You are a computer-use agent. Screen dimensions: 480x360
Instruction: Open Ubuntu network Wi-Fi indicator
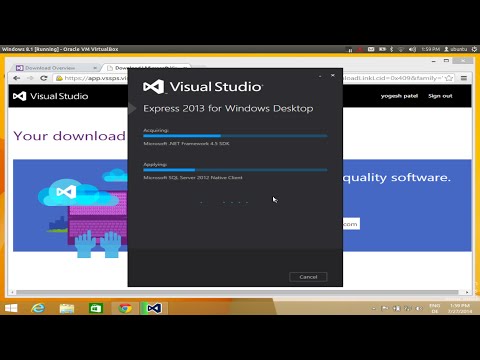[401, 49]
